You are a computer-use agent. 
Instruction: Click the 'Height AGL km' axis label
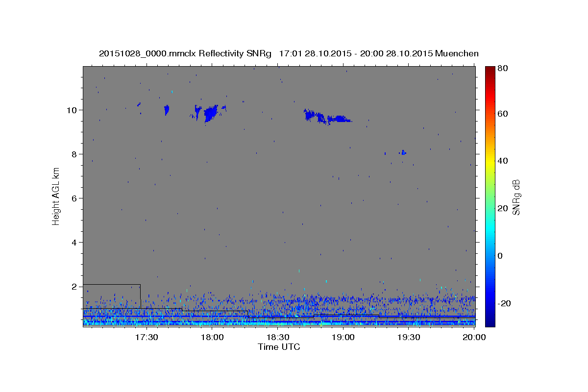[56, 196]
